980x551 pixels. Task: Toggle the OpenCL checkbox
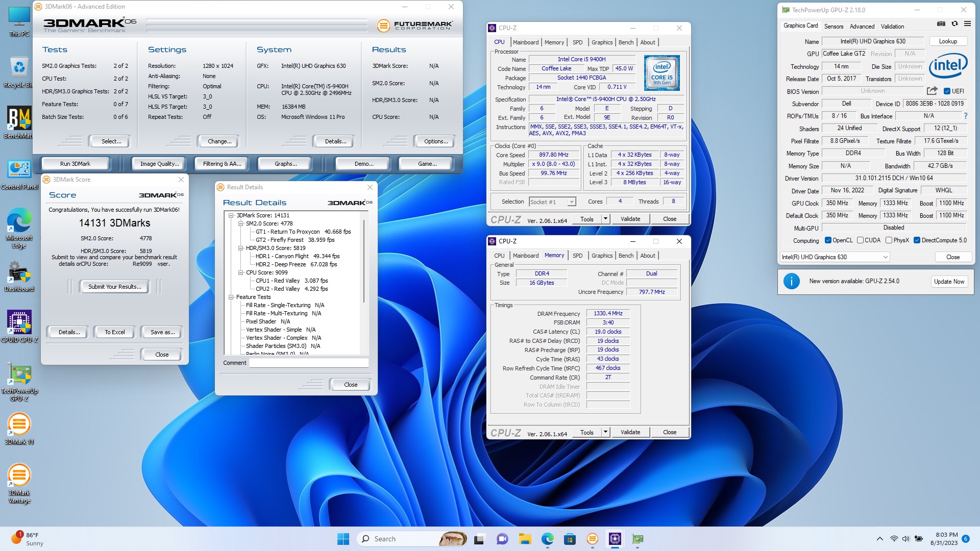pyautogui.click(x=828, y=240)
